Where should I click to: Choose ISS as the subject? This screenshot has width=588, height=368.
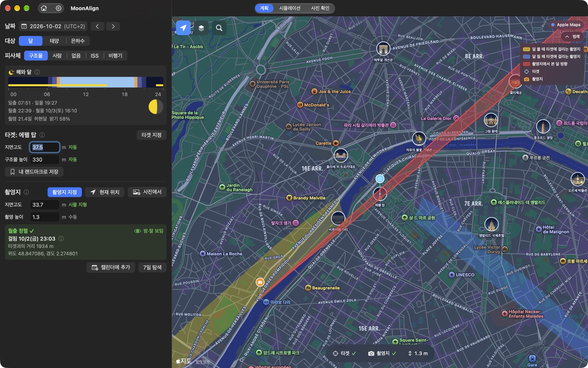tap(94, 56)
